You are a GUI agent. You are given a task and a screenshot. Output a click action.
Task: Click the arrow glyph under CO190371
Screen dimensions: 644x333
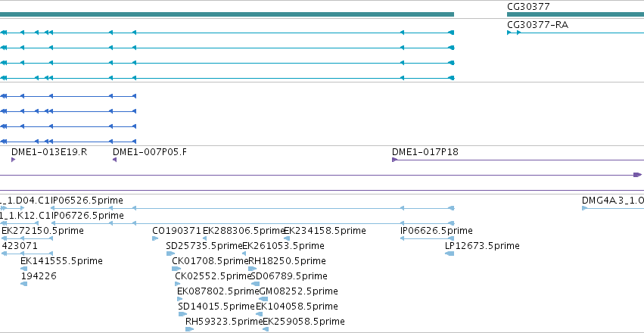coord(155,238)
